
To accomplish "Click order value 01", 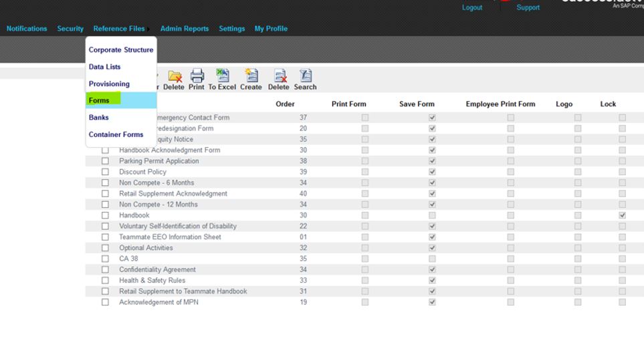I will [303, 237].
